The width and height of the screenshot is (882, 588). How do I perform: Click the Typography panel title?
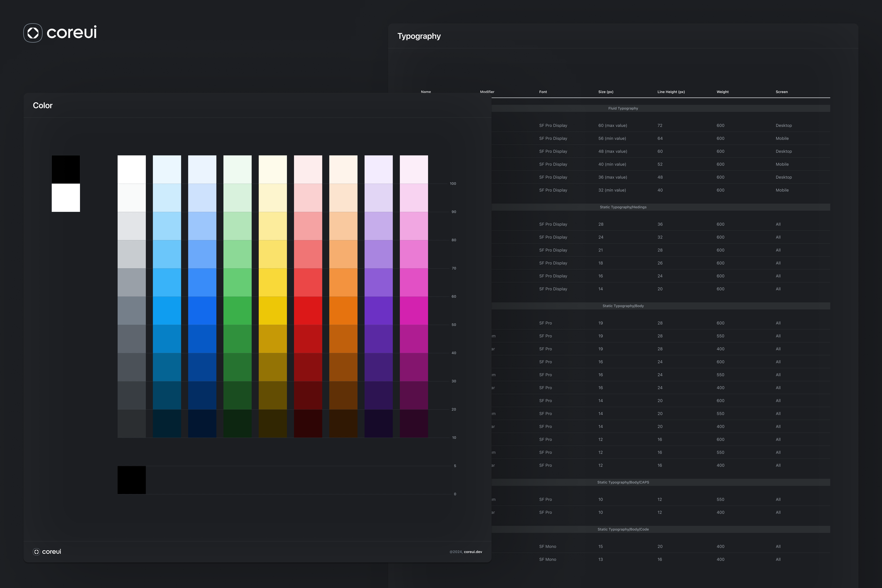419,36
